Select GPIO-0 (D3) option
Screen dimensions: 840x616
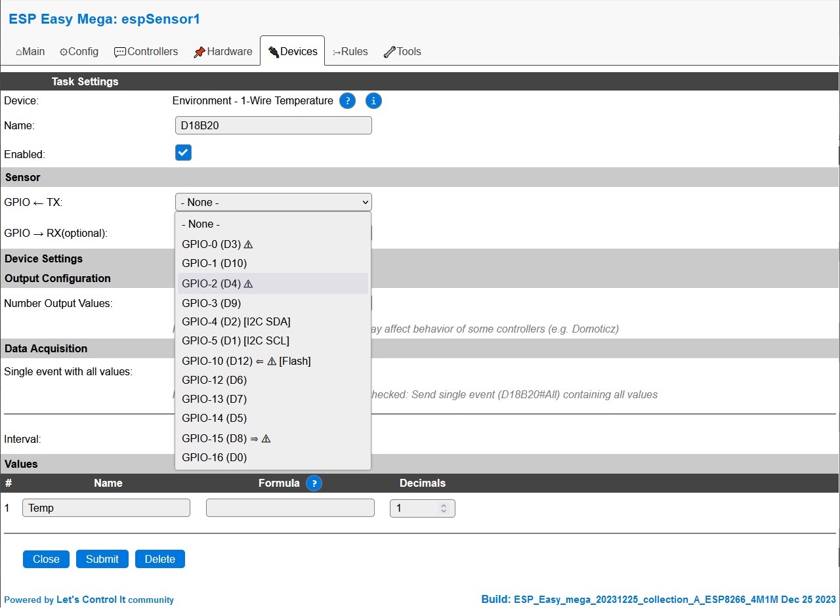(273, 245)
